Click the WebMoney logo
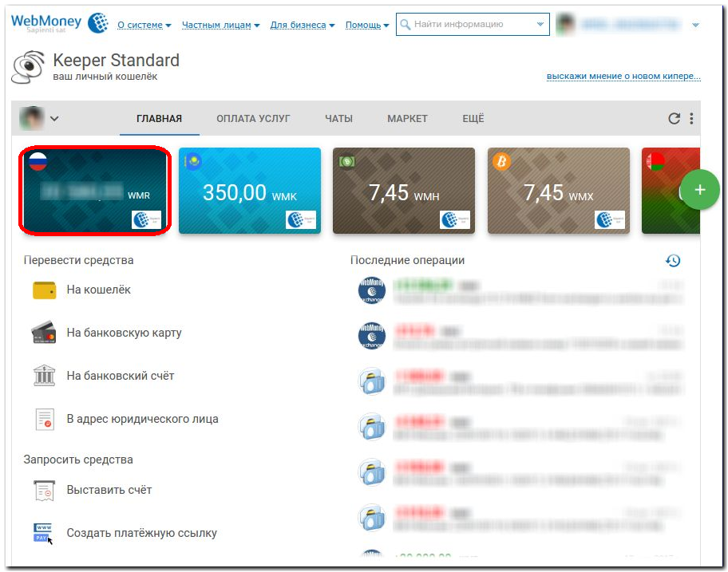 (x=59, y=23)
